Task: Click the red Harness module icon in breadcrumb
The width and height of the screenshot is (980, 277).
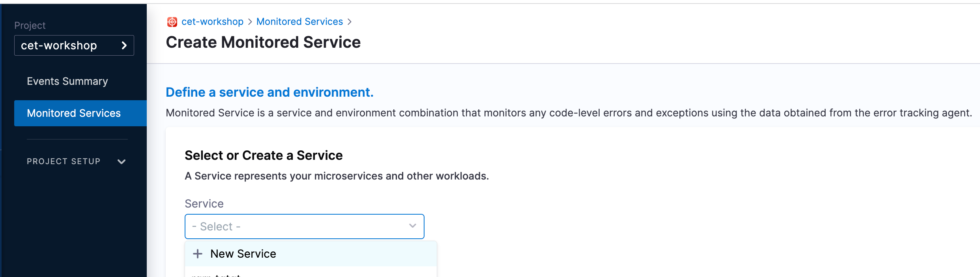Action: (172, 22)
